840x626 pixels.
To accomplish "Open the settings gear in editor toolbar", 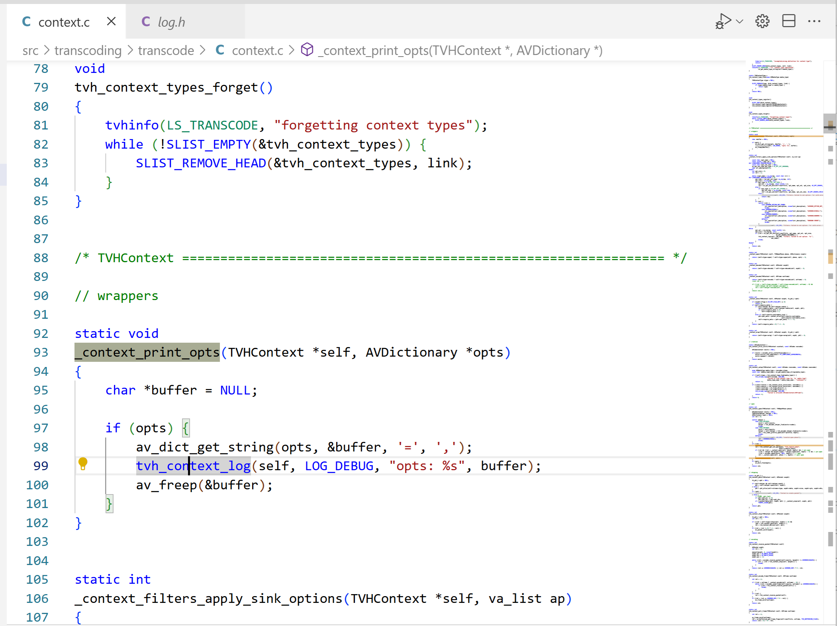I will click(762, 22).
